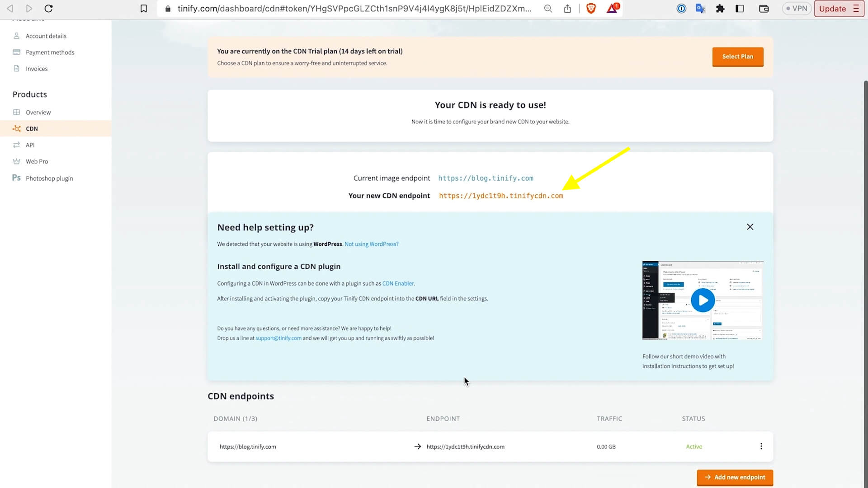Viewport: 868px width, 488px height.
Task: Select CDN in the Products sidebar
Action: pos(33,128)
